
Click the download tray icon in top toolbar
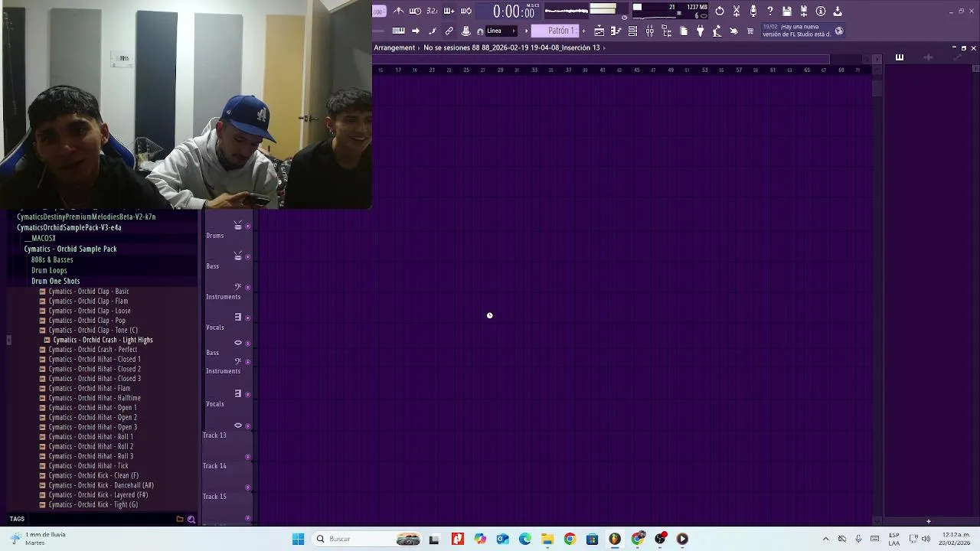[x=838, y=11]
